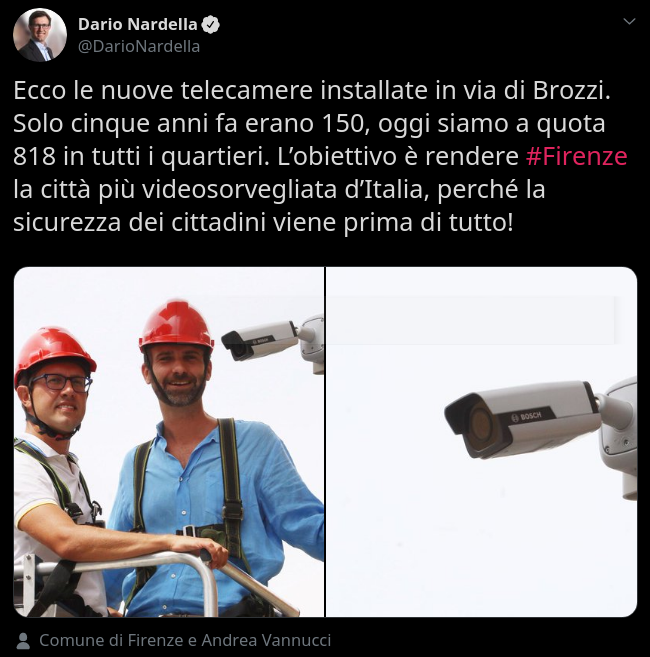Open the #Firenze hashtag
Viewport: 650px width, 657px height.
(576, 156)
